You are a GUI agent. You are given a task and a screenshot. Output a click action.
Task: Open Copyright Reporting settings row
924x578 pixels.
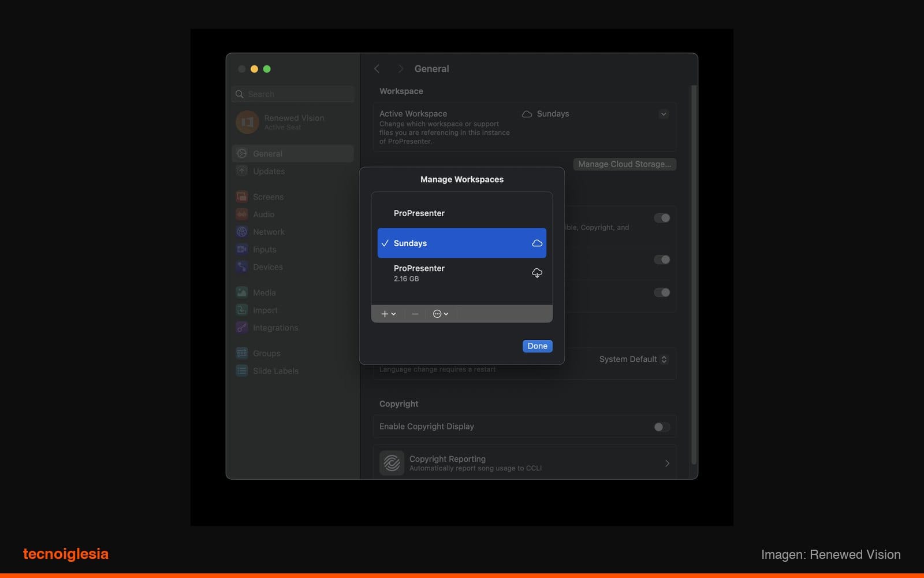(x=524, y=463)
